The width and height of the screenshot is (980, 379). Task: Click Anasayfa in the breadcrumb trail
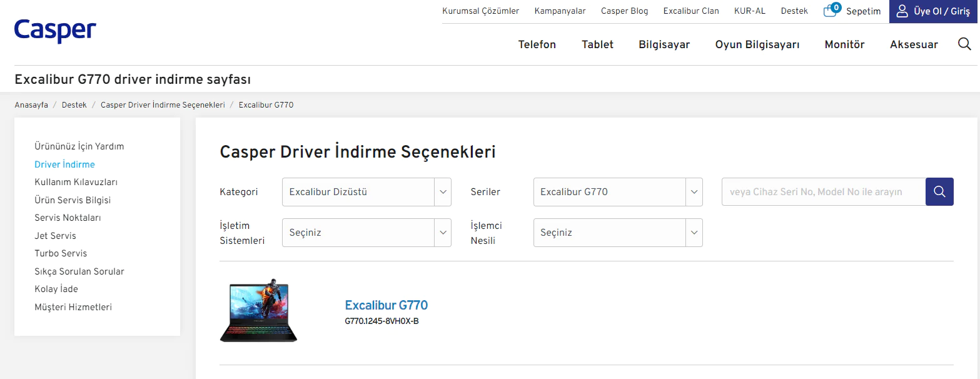pyautogui.click(x=31, y=104)
